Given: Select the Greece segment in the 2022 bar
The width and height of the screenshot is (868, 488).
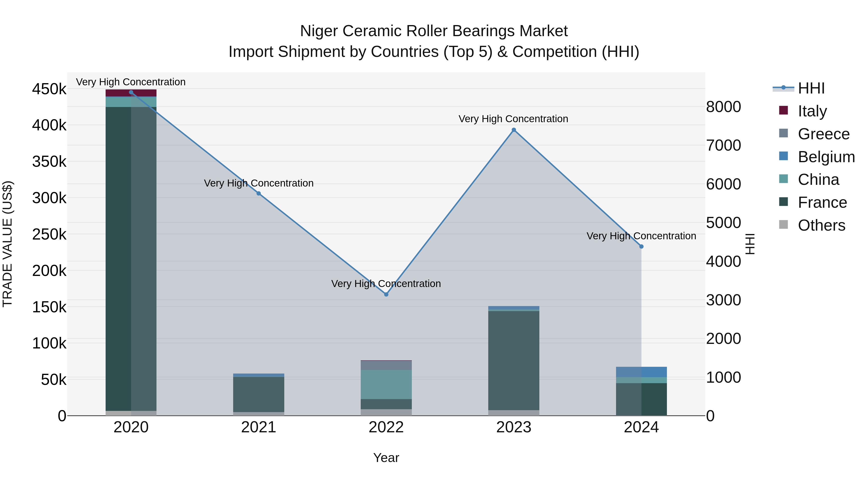Looking at the screenshot, I should [386, 365].
